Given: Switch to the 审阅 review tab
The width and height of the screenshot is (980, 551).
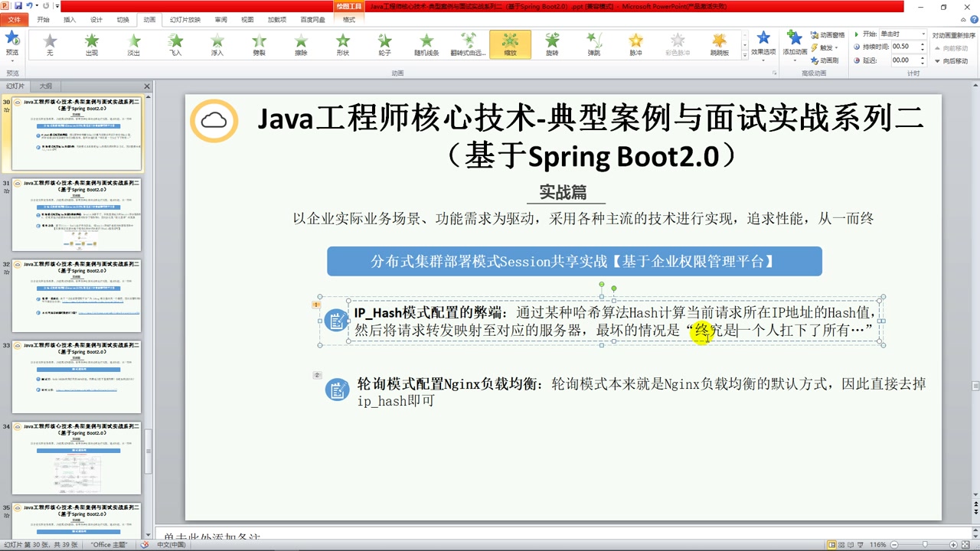Looking at the screenshot, I should coord(220,20).
